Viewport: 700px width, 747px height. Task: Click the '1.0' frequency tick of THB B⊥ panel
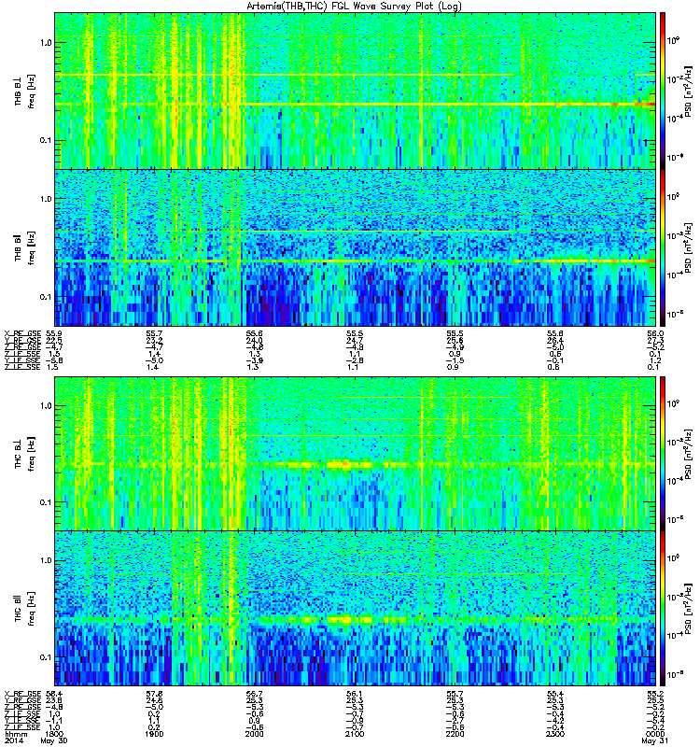click(46, 43)
